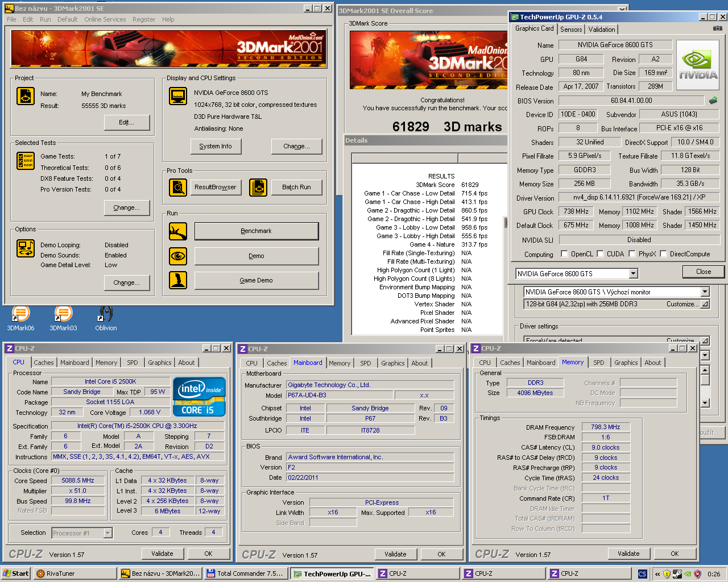Image resolution: width=728 pixels, height=582 pixels.
Task: Open the 3DMark03 desktop shortcut
Action: pyautogui.click(x=63, y=319)
